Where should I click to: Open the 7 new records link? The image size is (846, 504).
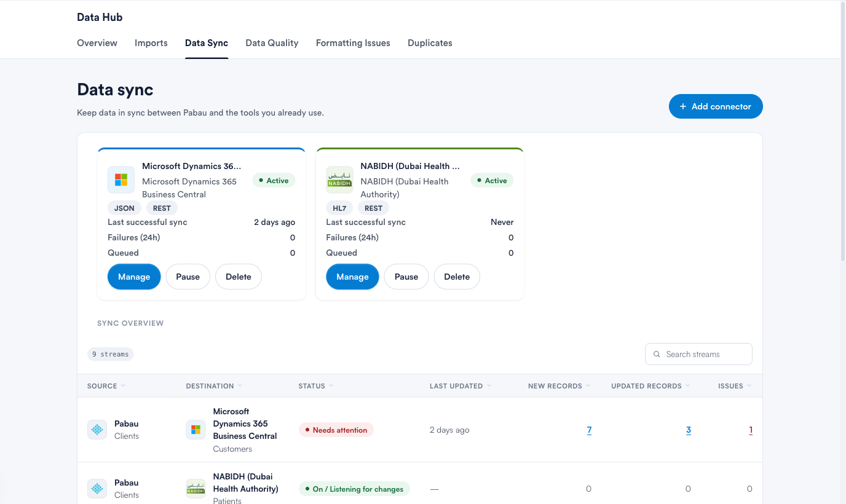point(589,430)
